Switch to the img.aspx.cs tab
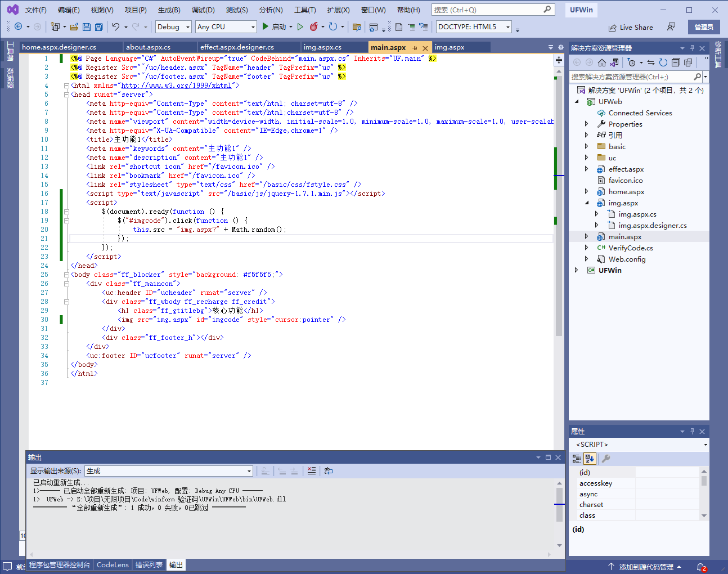The height and width of the screenshot is (574, 728). (x=322, y=47)
